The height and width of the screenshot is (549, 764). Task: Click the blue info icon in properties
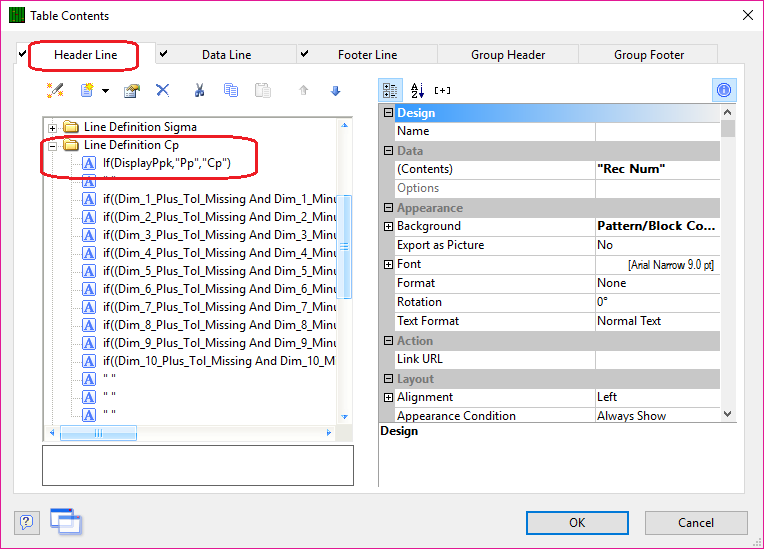[724, 90]
